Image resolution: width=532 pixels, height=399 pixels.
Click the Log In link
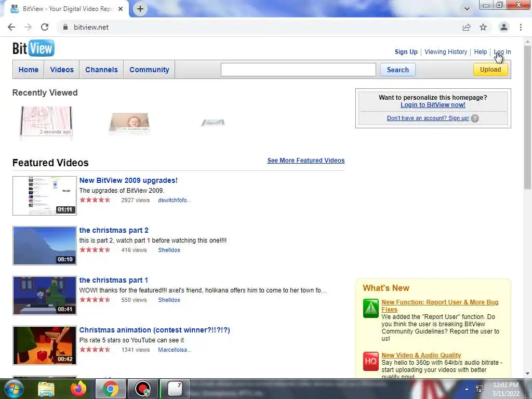[502, 52]
